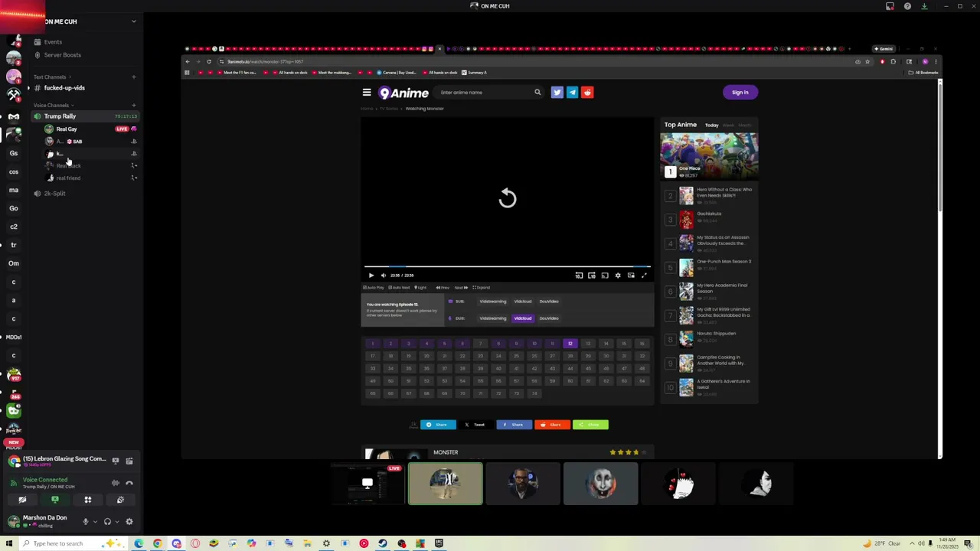Open One Piece top anime thumbnail
The image size is (980, 551).
(709, 155)
